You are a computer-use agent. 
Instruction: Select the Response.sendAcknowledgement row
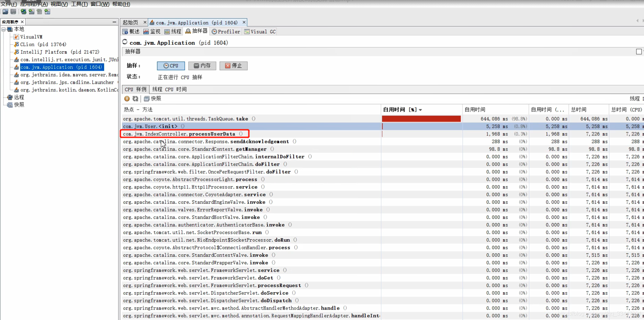(383, 142)
